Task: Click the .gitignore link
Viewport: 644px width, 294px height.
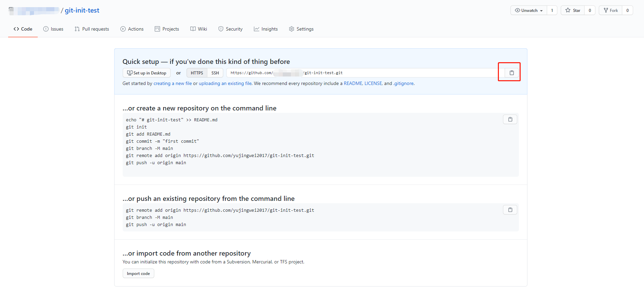Action: [404, 84]
